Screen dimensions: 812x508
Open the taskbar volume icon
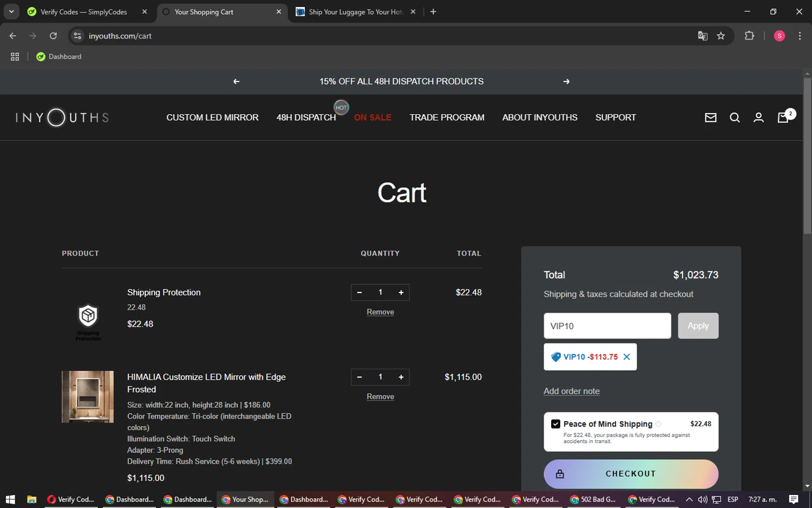703,499
